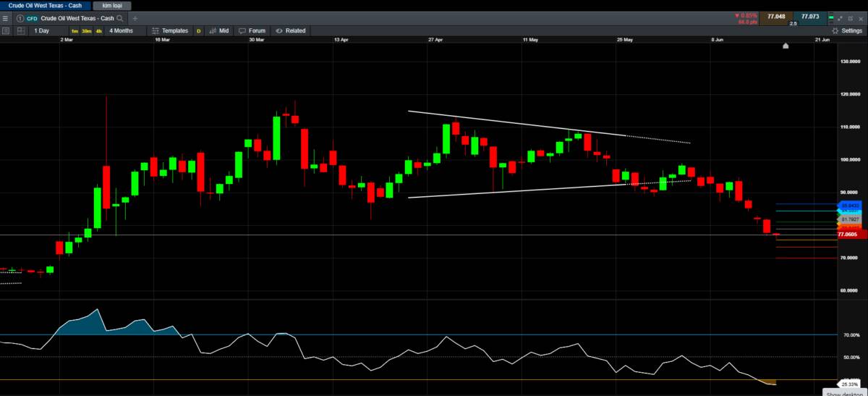Select the upper white trendline

(517, 124)
